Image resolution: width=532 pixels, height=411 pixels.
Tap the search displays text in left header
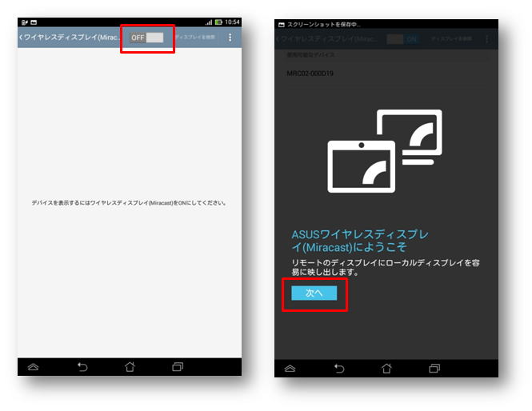pos(195,37)
